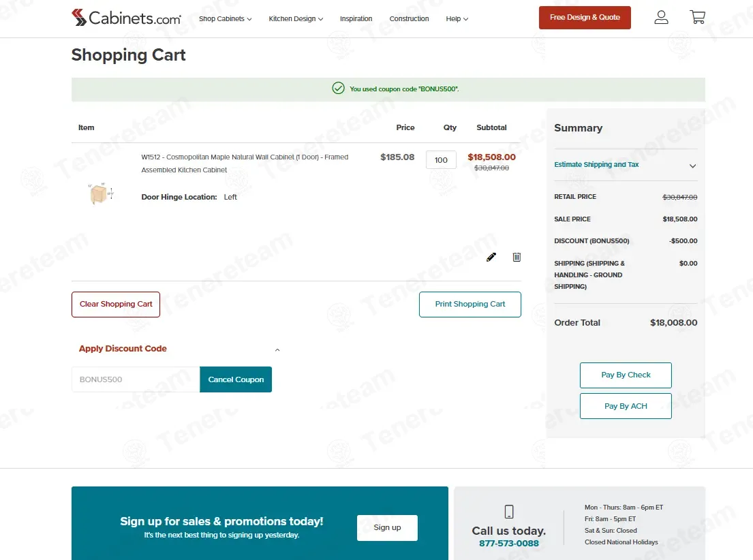Viewport: 753px width, 560px height.
Task: Choose Pay By Check
Action: [626, 375]
